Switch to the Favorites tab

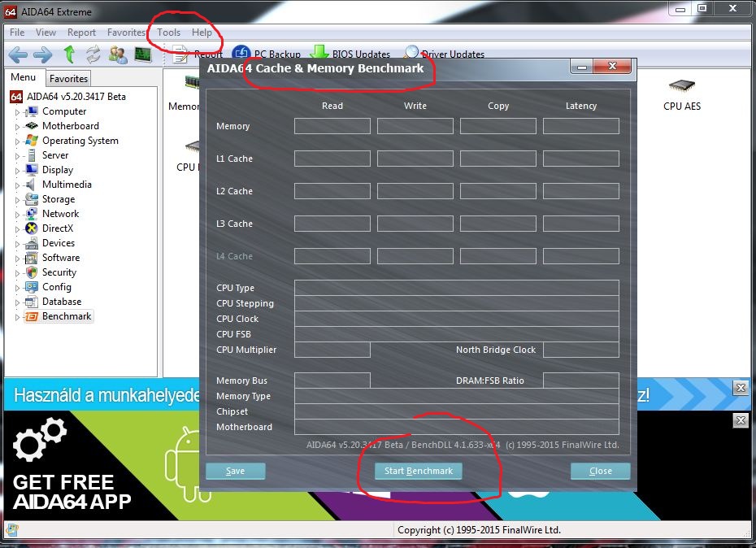click(68, 79)
